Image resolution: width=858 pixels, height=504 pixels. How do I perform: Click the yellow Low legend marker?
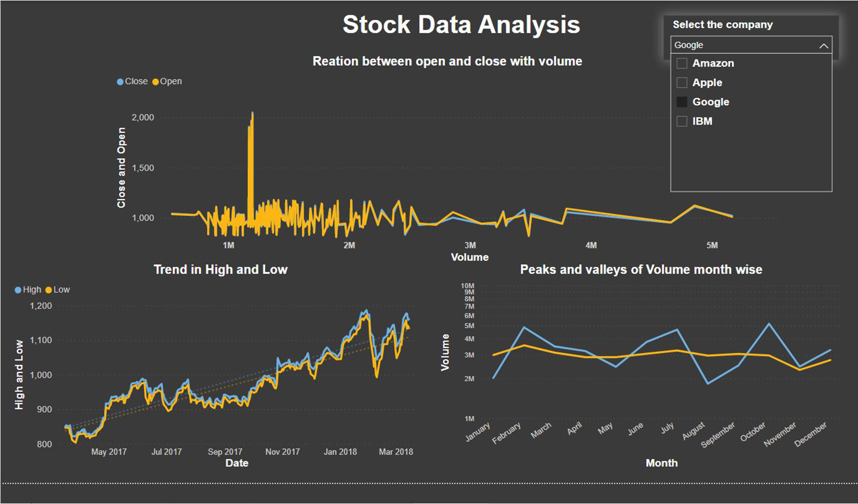click(49, 290)
